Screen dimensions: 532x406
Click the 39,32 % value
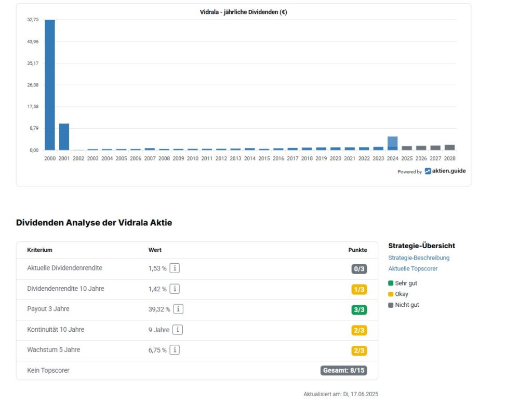pyautogui.click(x=159, y=309)
